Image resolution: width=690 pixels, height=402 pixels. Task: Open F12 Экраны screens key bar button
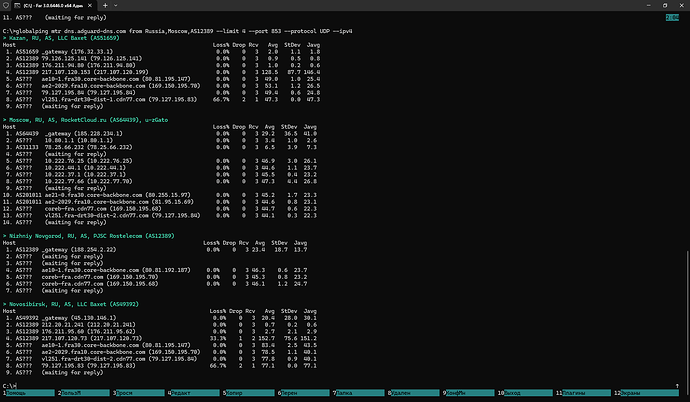click(647, 393)
